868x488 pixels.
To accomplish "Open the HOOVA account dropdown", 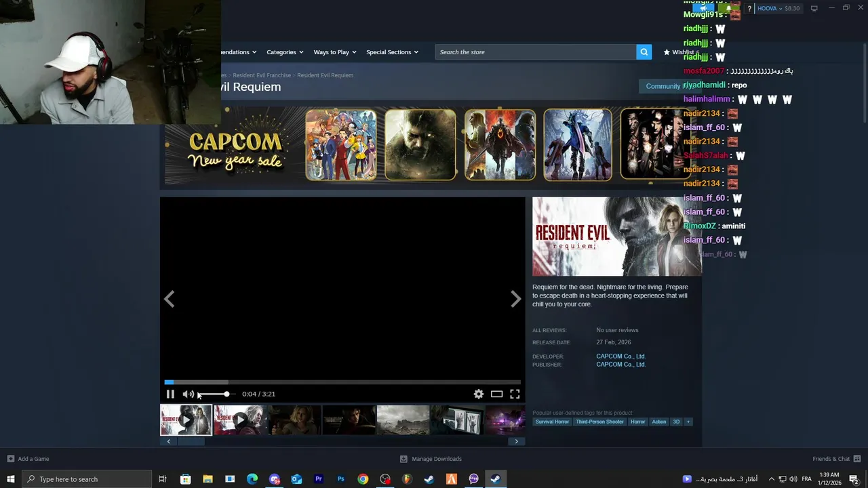I will click(778, 8).
